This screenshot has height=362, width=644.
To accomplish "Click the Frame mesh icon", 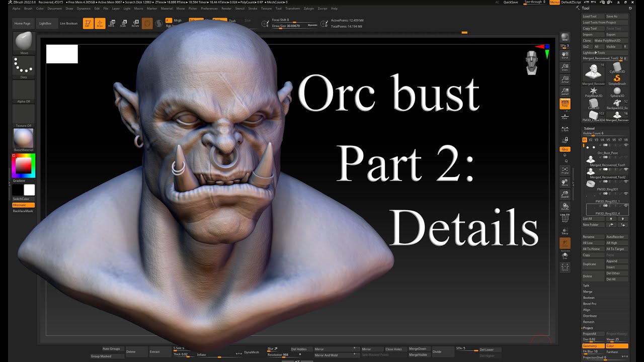I will coord(565,171).
